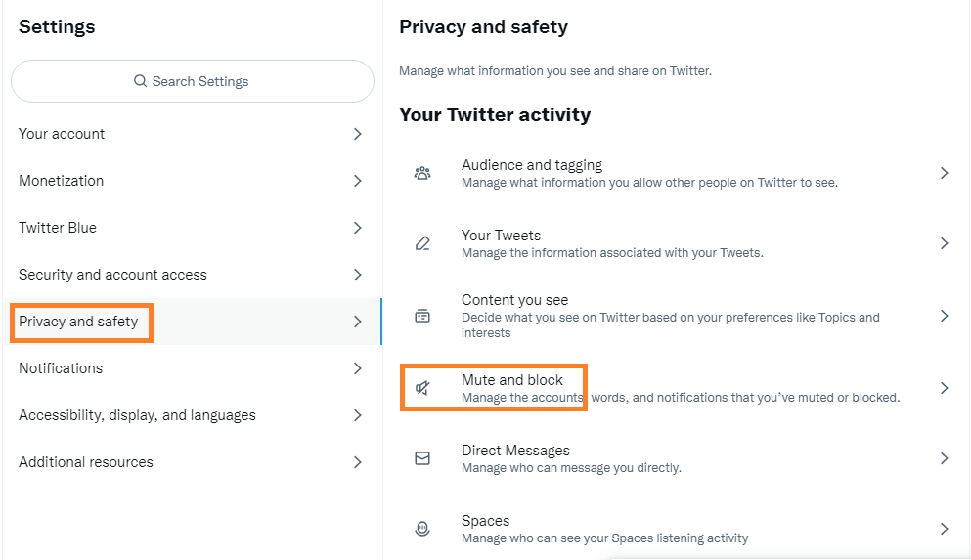
Task: Focus the Search Settings field
Action: tap(193, 81)
